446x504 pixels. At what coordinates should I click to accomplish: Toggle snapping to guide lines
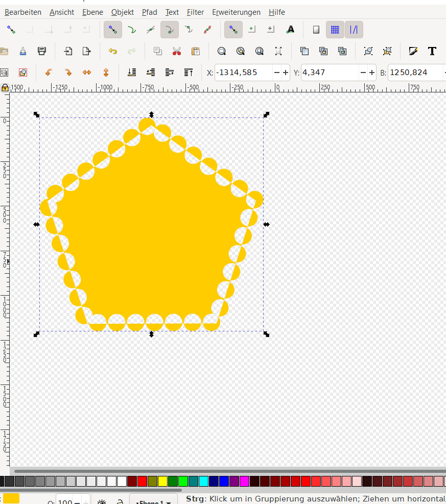point(354,30)
